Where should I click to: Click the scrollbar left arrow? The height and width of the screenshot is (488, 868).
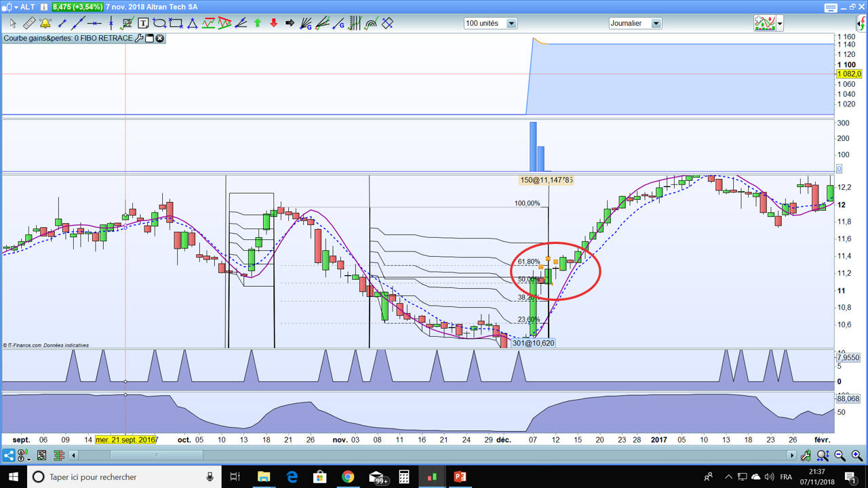(74, 455)
